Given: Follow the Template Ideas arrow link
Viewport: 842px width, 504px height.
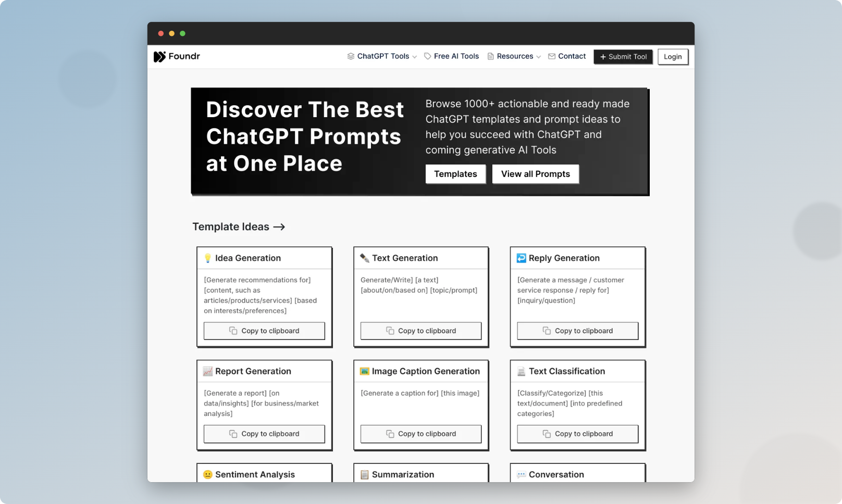Looking at the screenshot, I should [x=279, y=227].
